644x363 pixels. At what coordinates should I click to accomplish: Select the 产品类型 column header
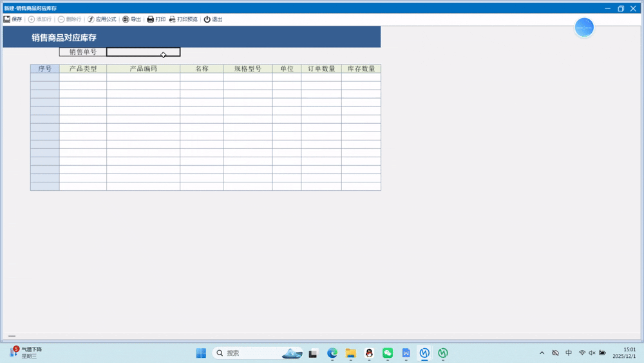pyautogui.click(x=83, y=68)
